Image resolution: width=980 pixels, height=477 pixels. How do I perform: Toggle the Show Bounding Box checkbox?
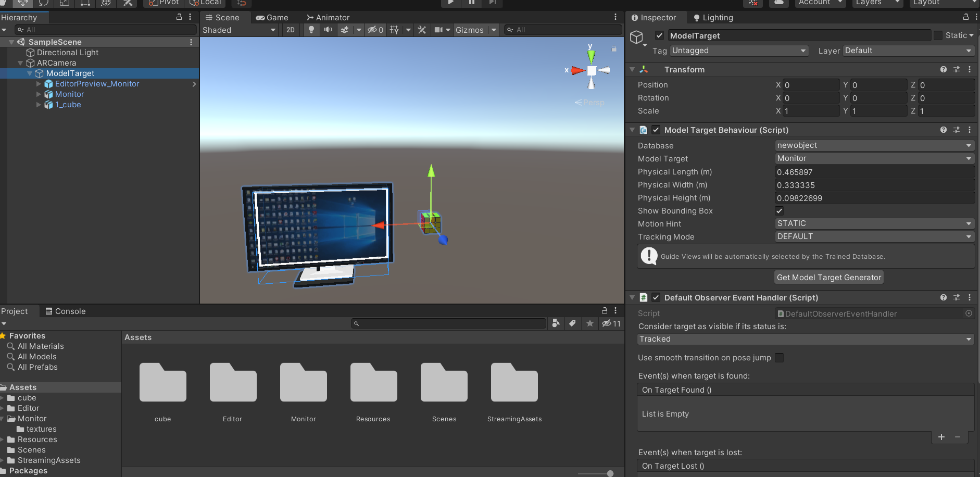pyautogui.click(x=779, y=211)
